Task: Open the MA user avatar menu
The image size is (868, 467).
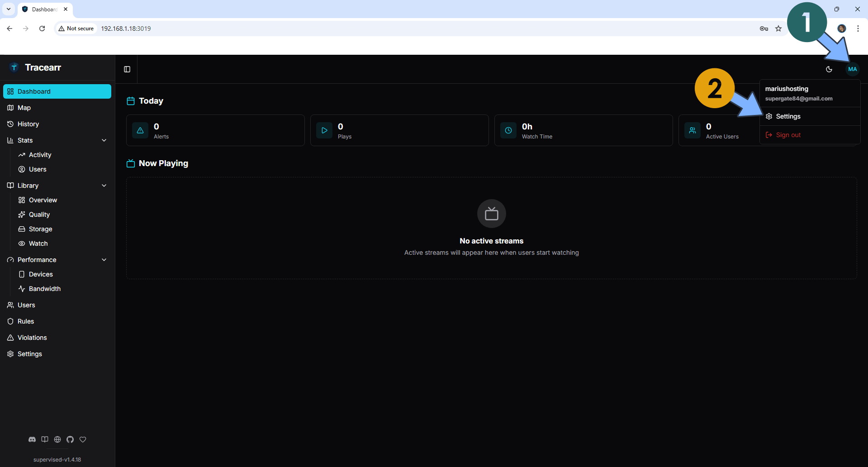Action: 852,69
